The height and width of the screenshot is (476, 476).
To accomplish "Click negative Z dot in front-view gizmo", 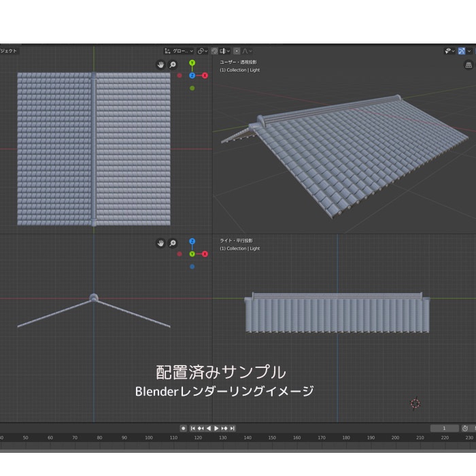I will 192,267.
